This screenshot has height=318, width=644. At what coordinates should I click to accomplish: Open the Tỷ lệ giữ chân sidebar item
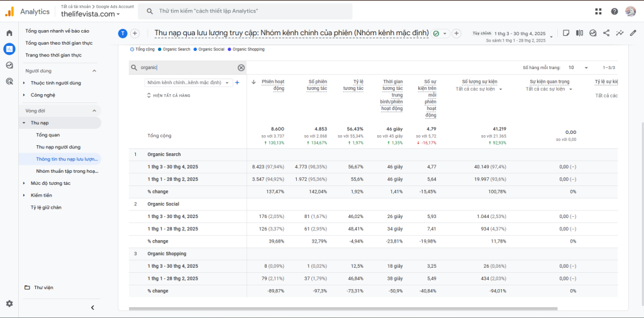pos(46,207)
